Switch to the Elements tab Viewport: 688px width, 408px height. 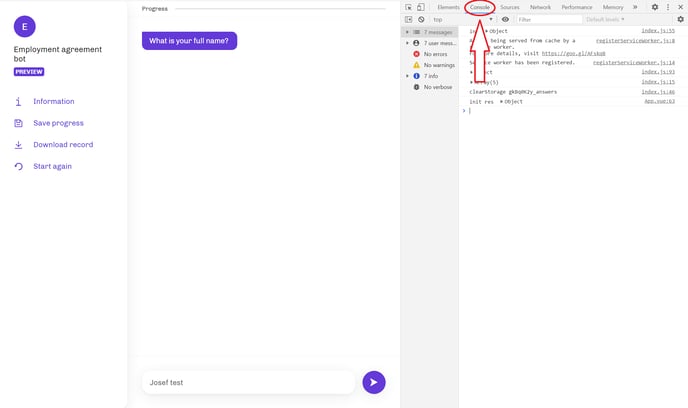point(448,7)
